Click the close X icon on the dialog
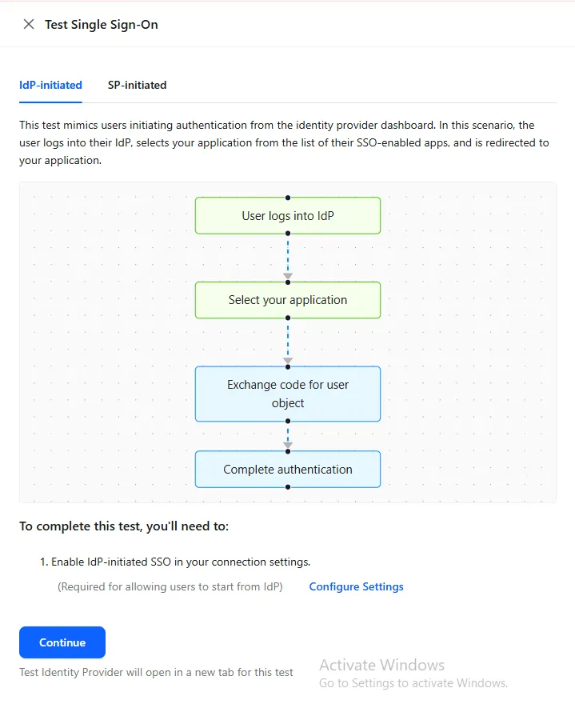Image resolution: width=575 pixels, height=728 pixels. 28,24
